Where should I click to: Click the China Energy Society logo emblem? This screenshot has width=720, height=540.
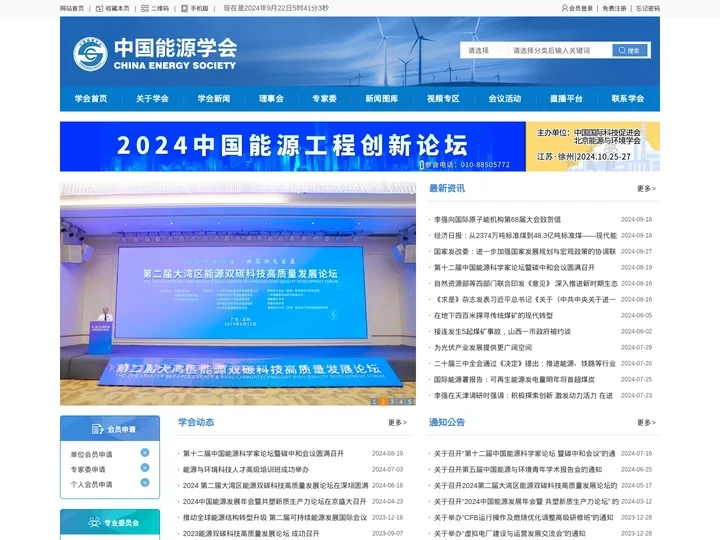pyautogui.click(x=90, y=54)
